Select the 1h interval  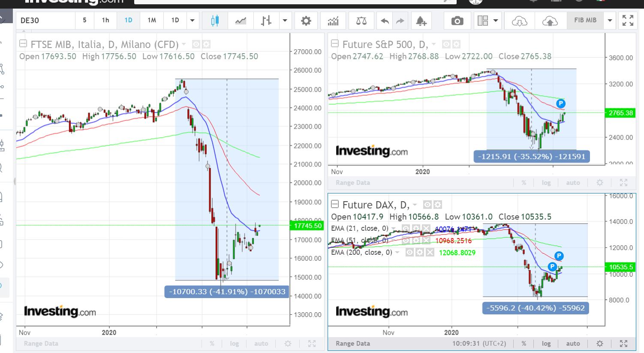tap(105, 20)
